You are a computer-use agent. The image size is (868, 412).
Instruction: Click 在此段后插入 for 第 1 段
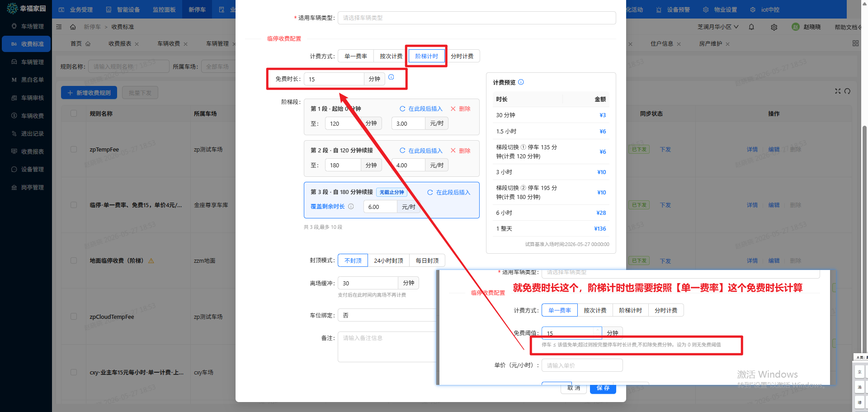tap(421, 109)
